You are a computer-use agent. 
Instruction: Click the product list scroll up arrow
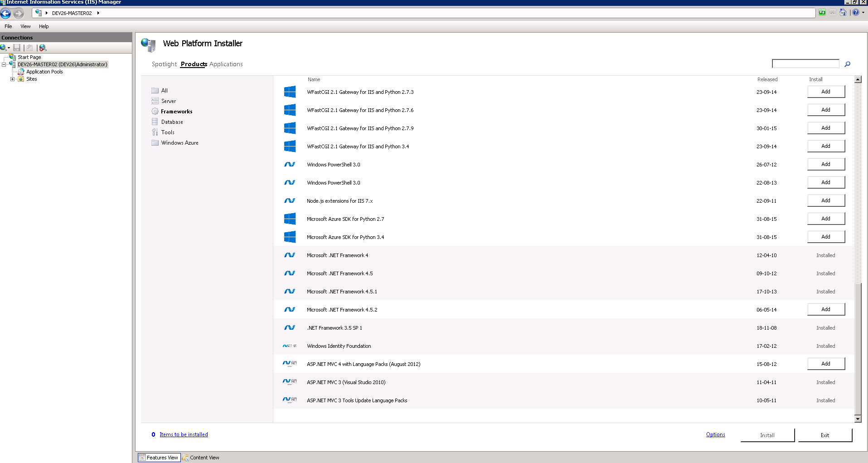(x=858, y=79)
